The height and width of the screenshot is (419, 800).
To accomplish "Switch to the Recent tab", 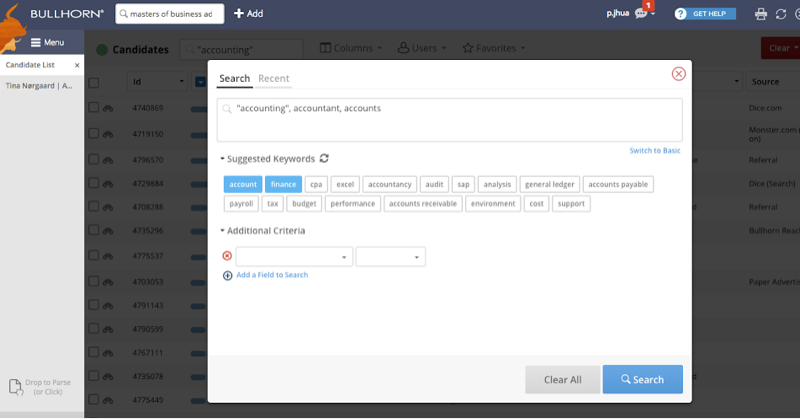I will 273,78.
